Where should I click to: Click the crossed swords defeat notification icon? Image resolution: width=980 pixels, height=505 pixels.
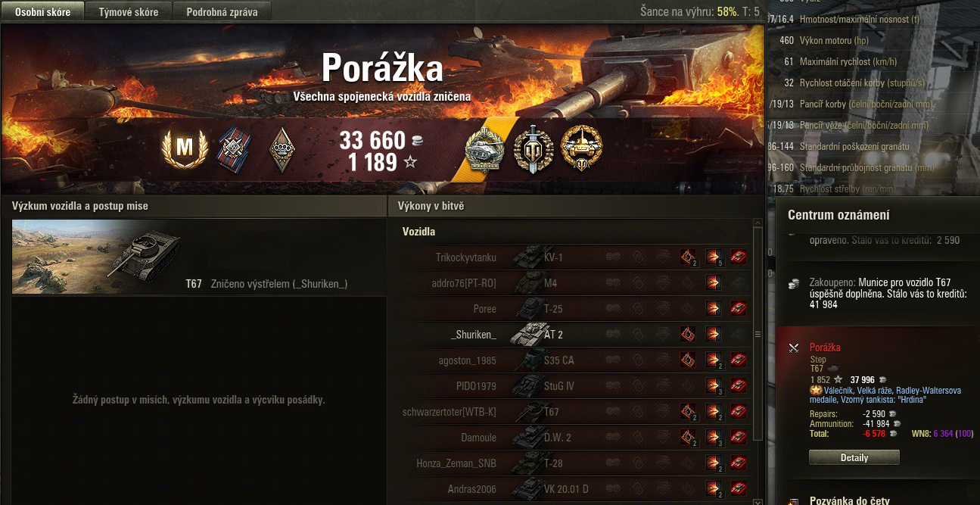click(x=794, y=348)
